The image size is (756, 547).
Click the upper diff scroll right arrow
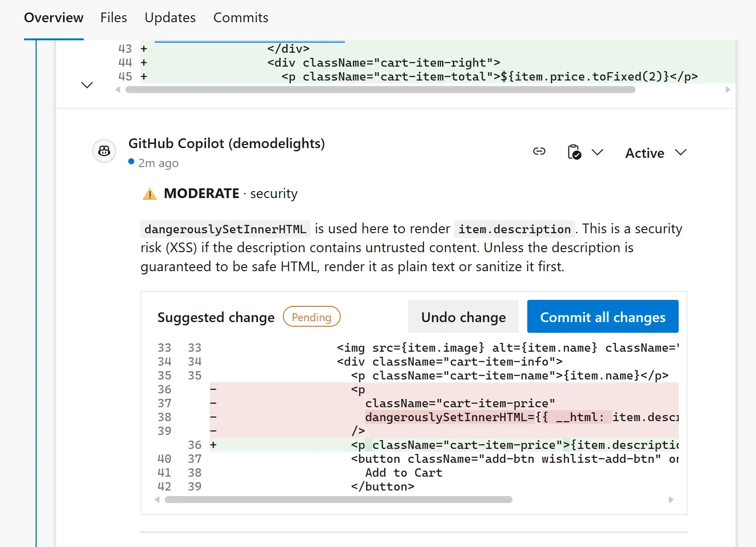click(x=728, y=90)
